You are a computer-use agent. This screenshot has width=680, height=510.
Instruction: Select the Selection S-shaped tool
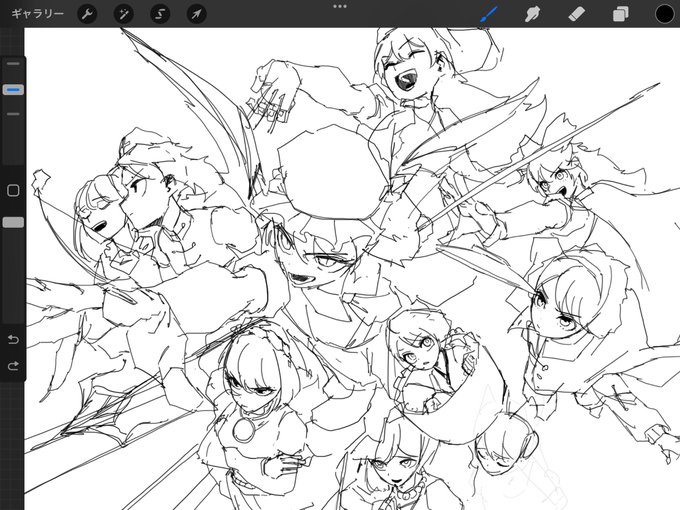click(x=160, y=14)
